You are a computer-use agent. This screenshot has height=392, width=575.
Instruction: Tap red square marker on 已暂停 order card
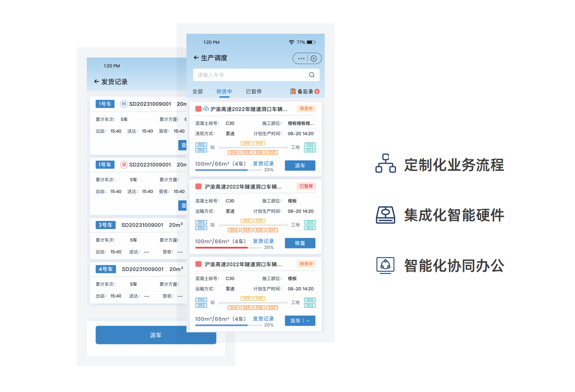point(198,186)
